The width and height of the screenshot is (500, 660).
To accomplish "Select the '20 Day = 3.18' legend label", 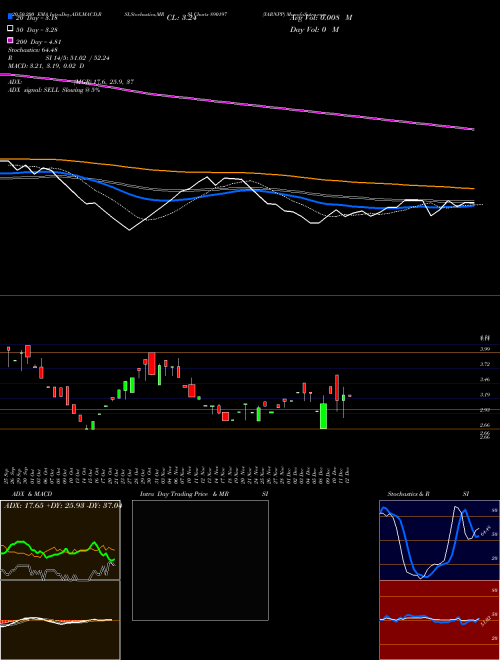I will click(x=36, y=18).
